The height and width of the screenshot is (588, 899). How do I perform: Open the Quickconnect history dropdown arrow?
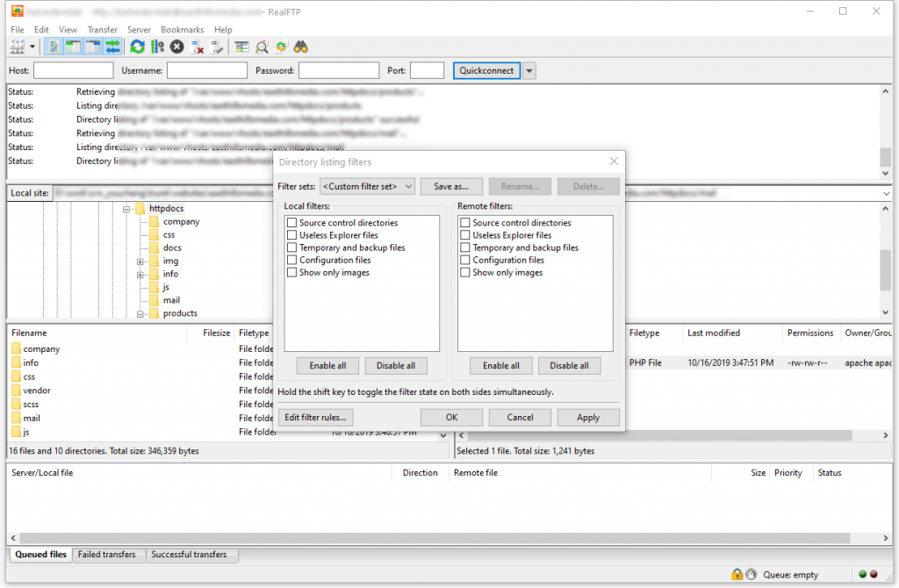[529, 70]
